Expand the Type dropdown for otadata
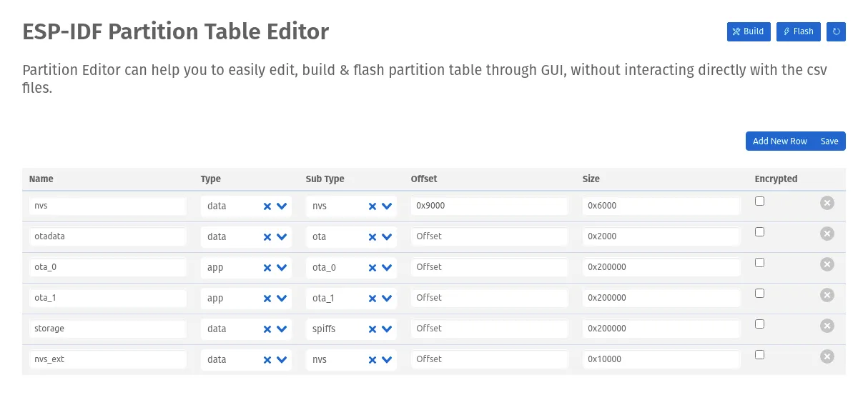The width and height of the screenshot is (868, 405). [282, 237]
